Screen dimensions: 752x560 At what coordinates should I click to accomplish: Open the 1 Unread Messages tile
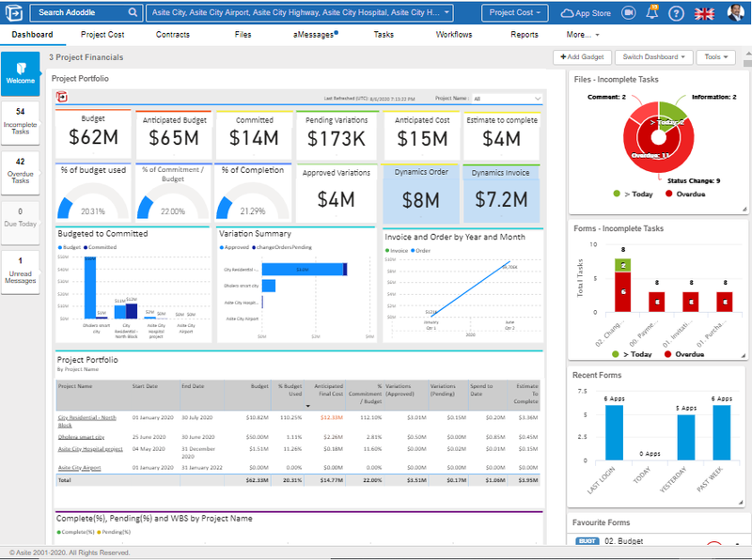pyautogui.click(x=20, y=272)
